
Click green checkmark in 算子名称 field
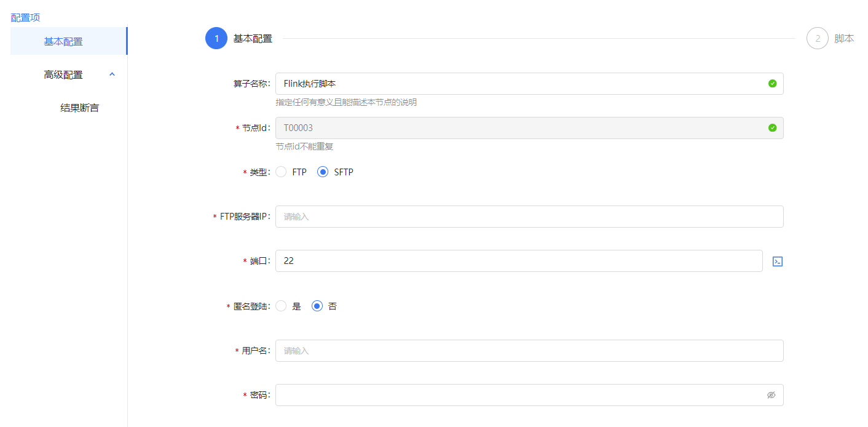point(772,84)
